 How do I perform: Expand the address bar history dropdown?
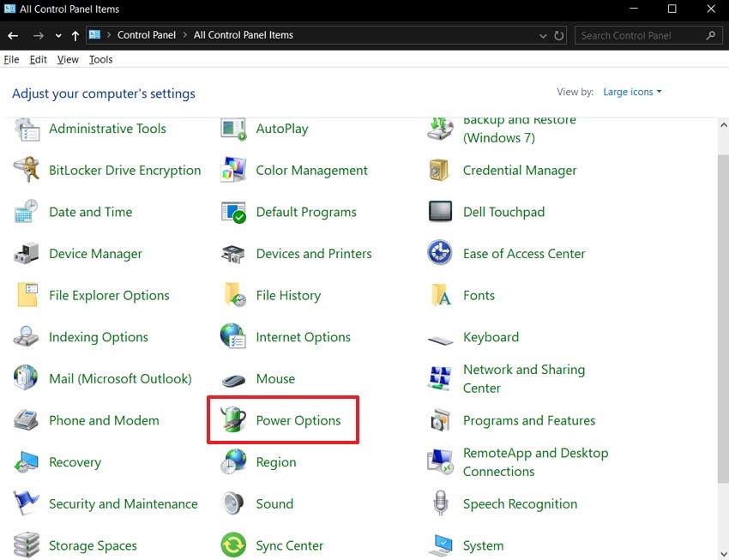point(543,35)
